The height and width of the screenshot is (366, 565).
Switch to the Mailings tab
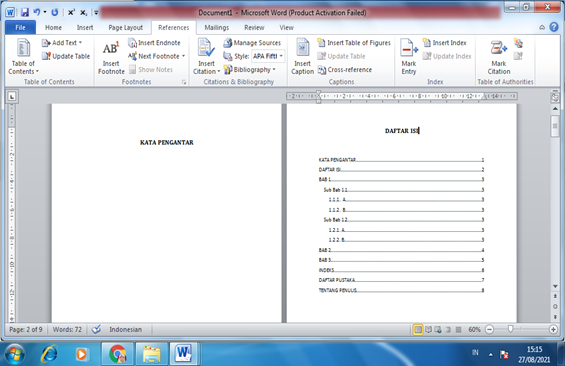217,27
